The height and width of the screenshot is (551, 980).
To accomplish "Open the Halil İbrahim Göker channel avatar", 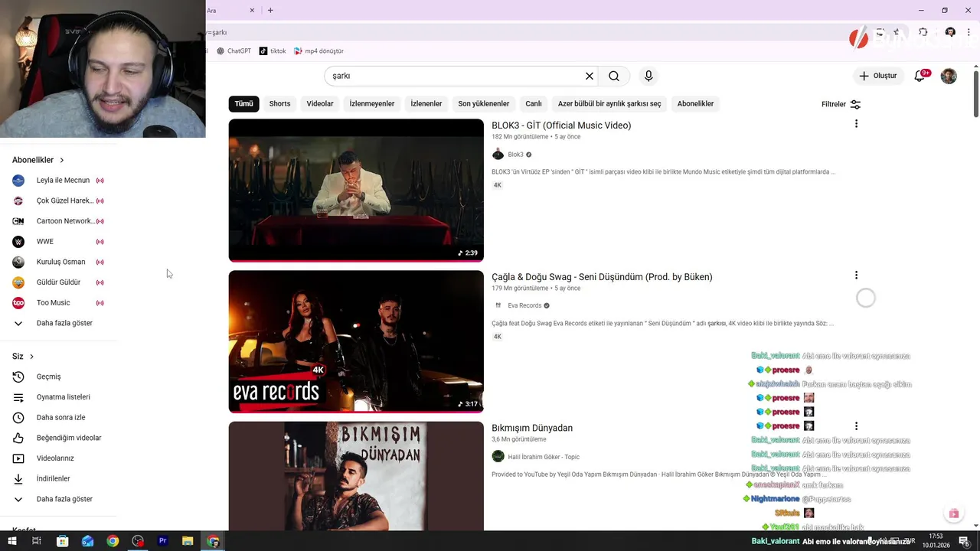I will (x=498, y=457).
